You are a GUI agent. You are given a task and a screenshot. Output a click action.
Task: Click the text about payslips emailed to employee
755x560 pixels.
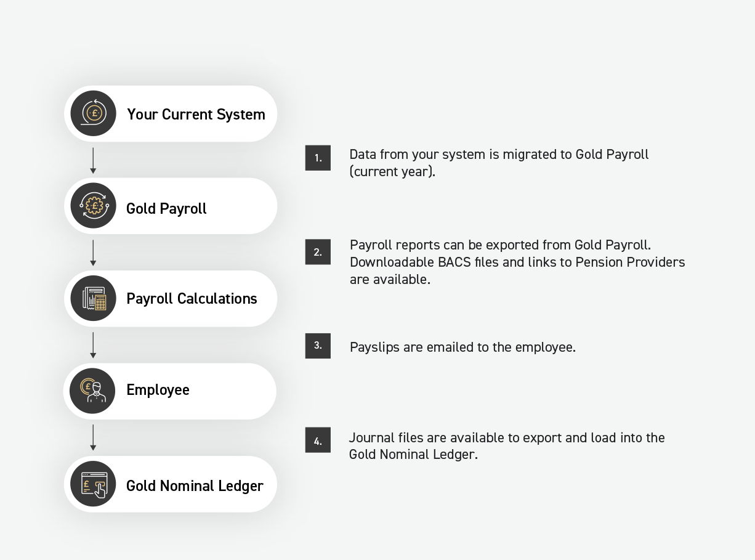tap(462, 347)
